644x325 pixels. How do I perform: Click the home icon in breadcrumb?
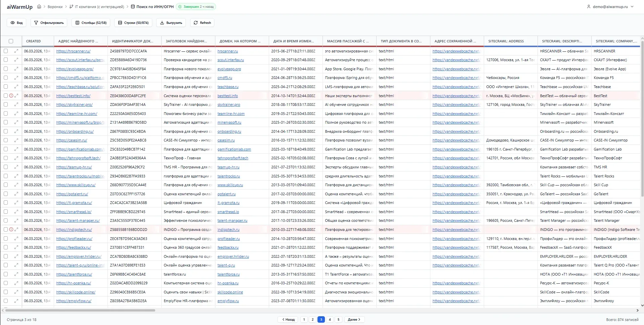coord(39,7)
